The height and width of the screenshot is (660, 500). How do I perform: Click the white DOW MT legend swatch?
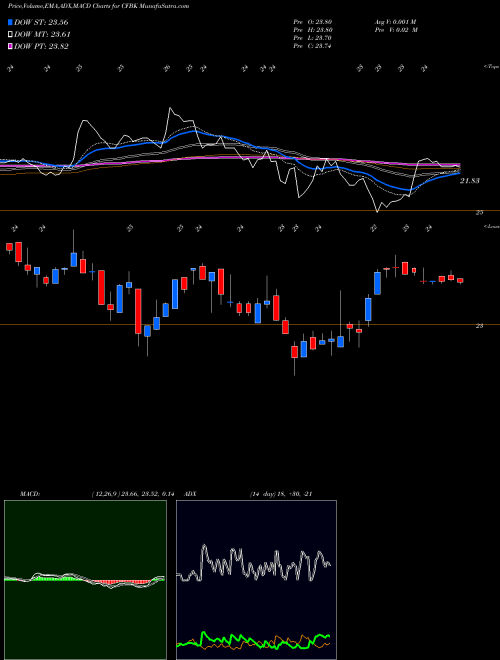[11, 35]
